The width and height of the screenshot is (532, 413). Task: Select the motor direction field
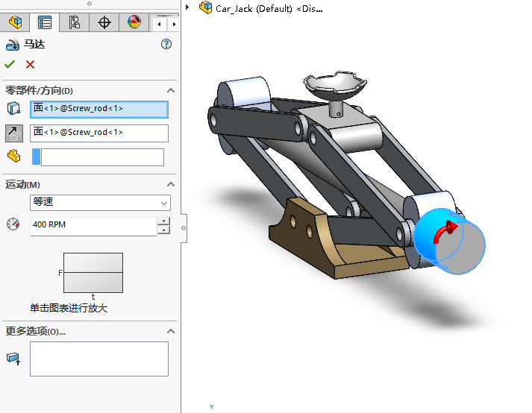click(x=99, y=133)
